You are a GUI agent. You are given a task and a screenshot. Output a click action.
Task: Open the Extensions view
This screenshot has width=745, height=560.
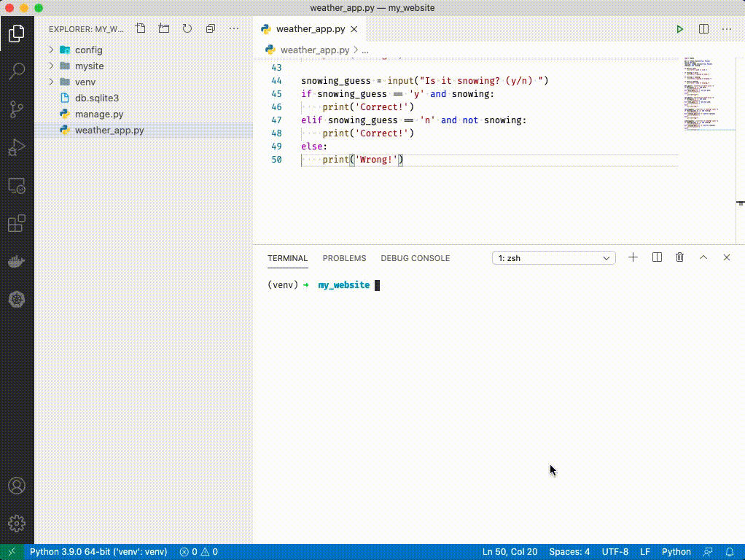point(17,224)
